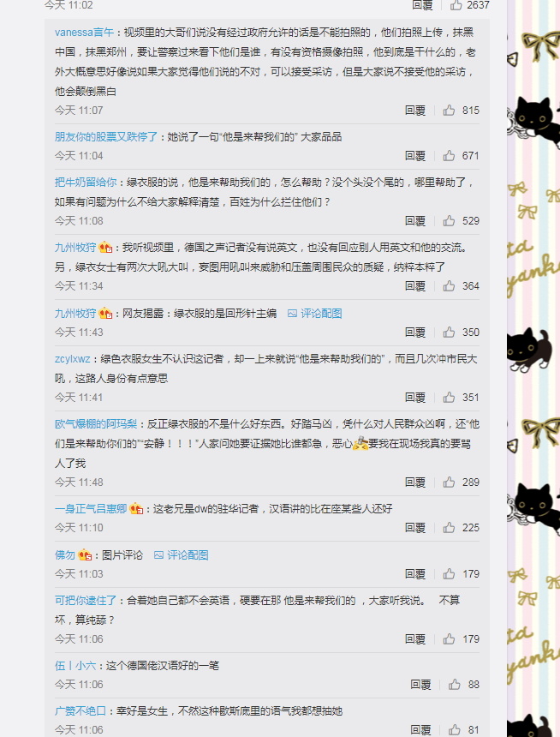Click the image icon in 佛勿's comment
This screenshot has height=737, width=560.
click(x=158, y=555)
